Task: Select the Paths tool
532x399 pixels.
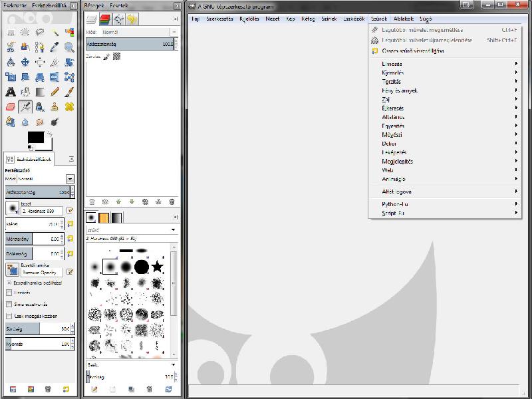Action: click(40, 47)
